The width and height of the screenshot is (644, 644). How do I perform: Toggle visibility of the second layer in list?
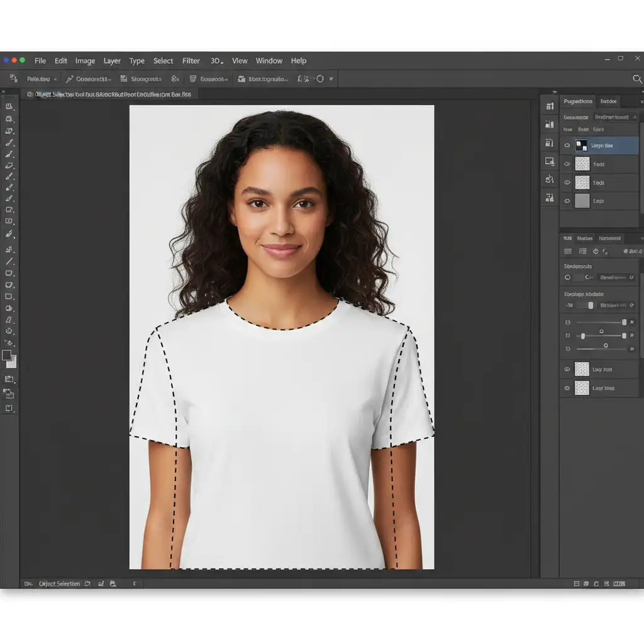point(567,164)
